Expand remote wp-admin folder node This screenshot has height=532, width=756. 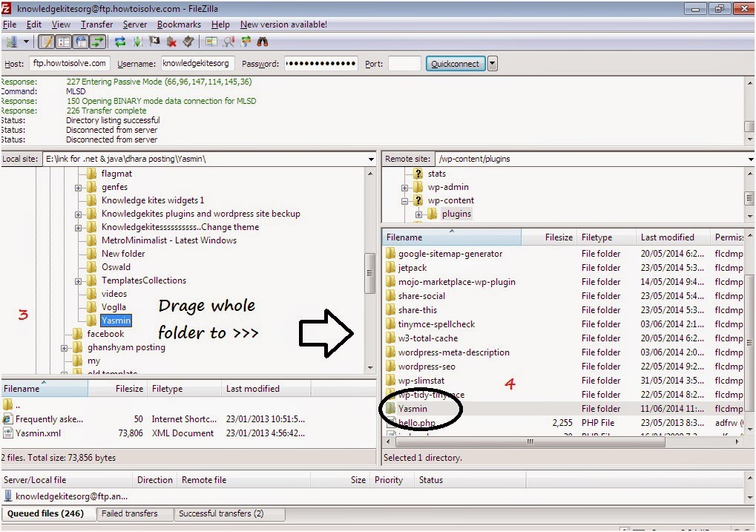tap(404, 187)
